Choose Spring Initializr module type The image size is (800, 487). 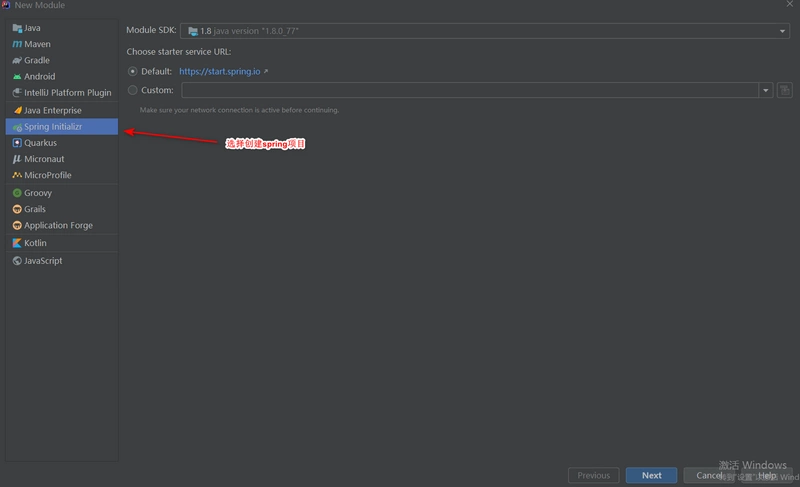[62, 126]
